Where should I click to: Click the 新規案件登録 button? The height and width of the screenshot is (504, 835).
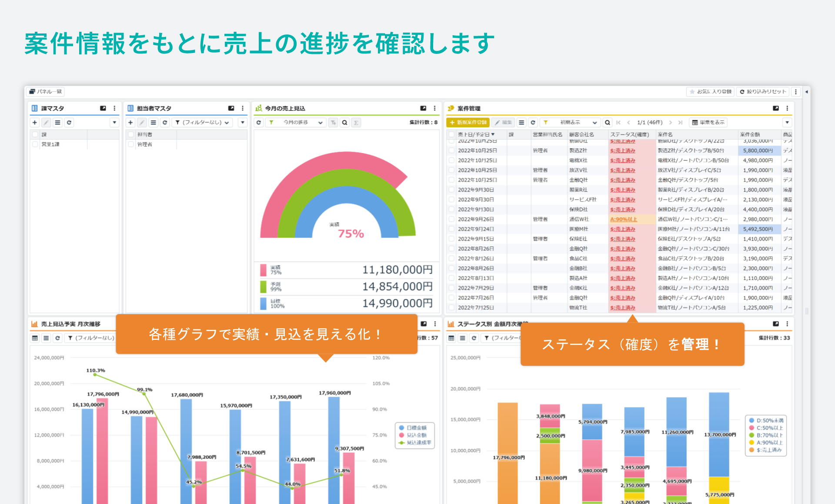468,122
